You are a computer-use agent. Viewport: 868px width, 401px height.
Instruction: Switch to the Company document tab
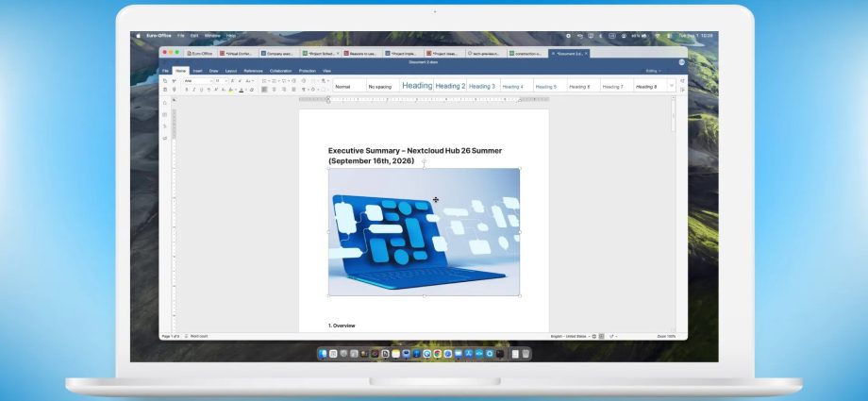point(279,54)
